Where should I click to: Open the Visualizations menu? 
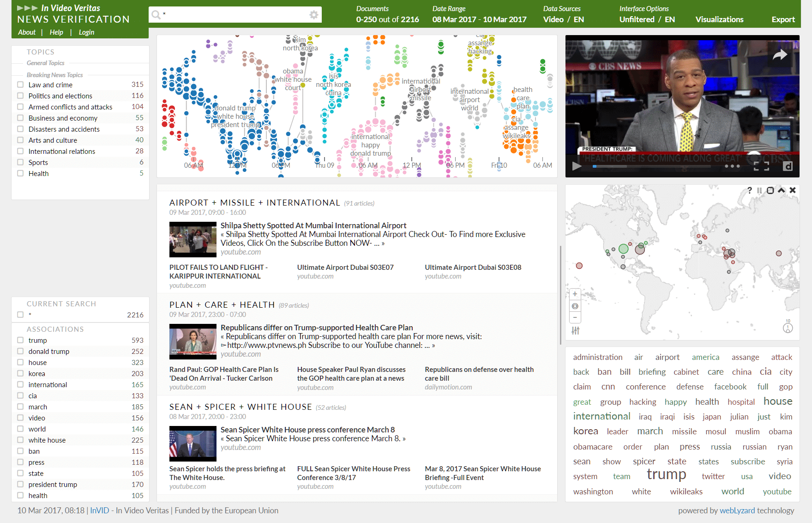(x=719, y=19)
